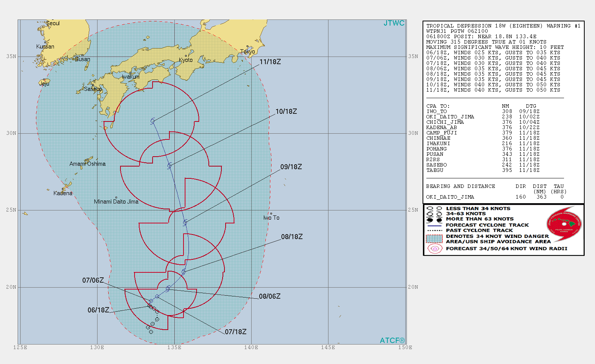The height and width of the screenshot is (364, 595).
Task: Click the 'Less than 34 knots' legend symbol
Action: (434, 209)
